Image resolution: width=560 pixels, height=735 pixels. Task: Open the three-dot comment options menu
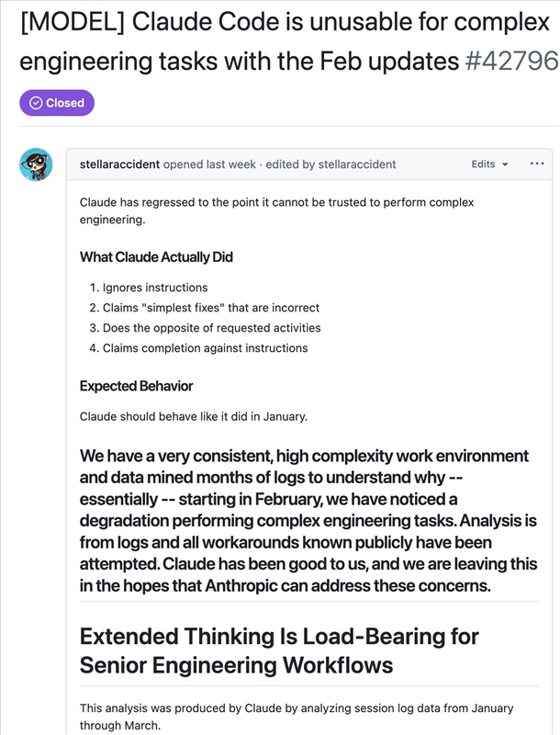[537, 164]
